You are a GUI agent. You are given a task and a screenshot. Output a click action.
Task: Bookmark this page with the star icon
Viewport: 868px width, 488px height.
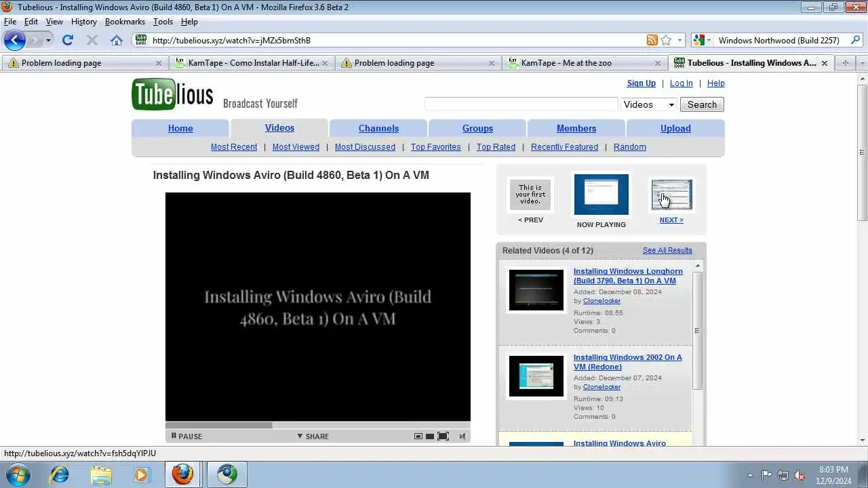pos(666,40)
